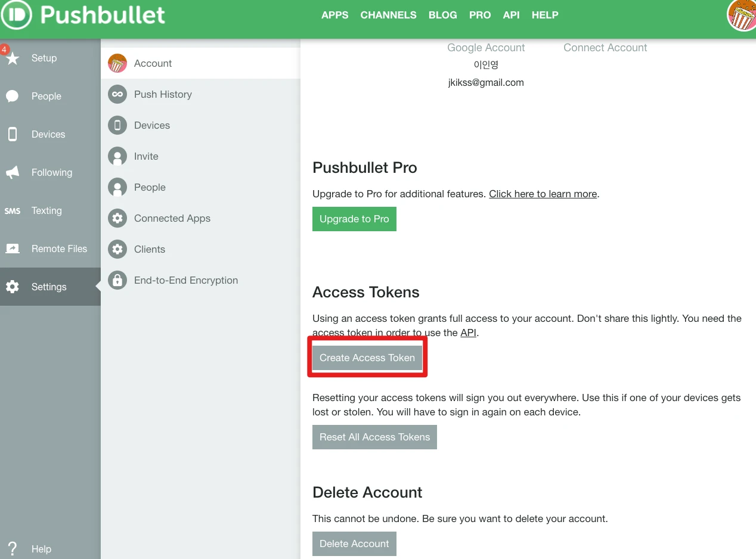Click the Help question mark icon
This screenshot has height=559, width=756.
tap(13, 549)
